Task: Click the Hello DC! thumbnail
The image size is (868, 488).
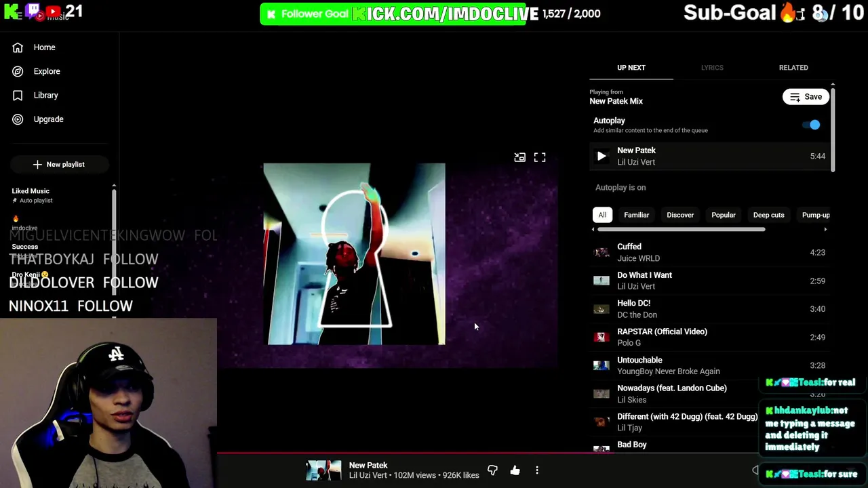Action: click(x=601, y=309)
